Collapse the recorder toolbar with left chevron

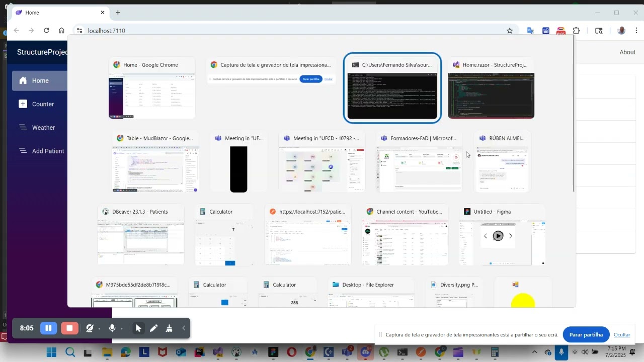(x=184, y=328)
